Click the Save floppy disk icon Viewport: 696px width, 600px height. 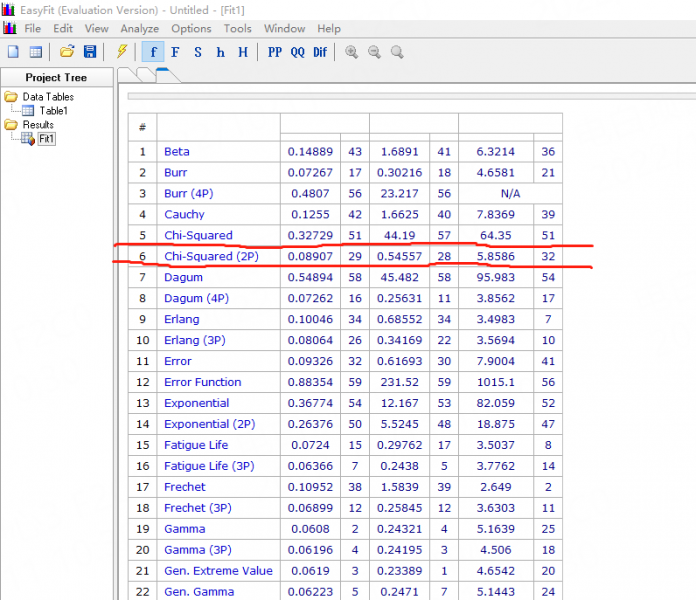coord(89,52)
